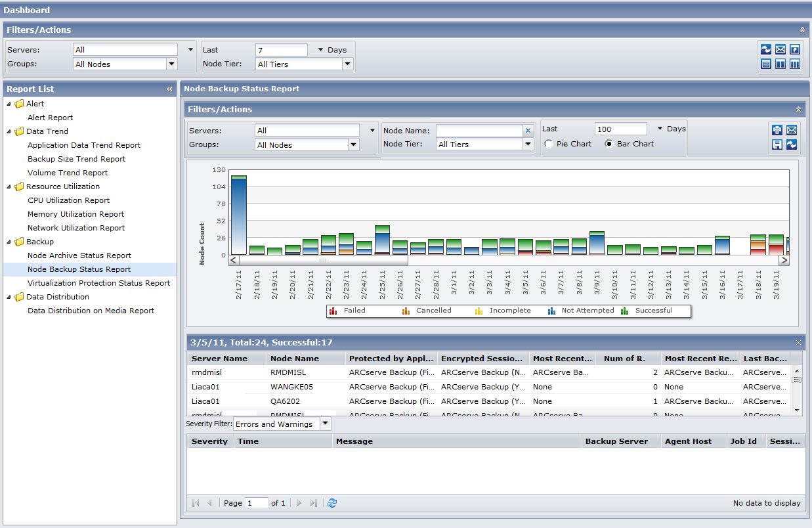This screenshot has width=812, height=528.
Task: Refresh the dashboard
Action: (766, 49)
